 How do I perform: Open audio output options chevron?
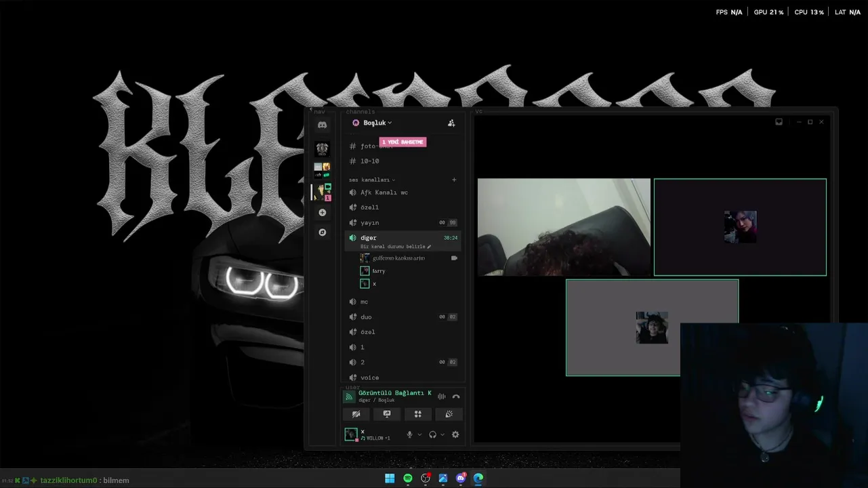click(442, 434)
